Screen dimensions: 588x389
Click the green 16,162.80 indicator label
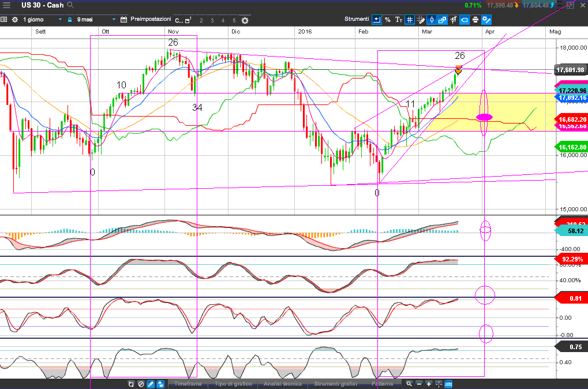pos(571,147)
